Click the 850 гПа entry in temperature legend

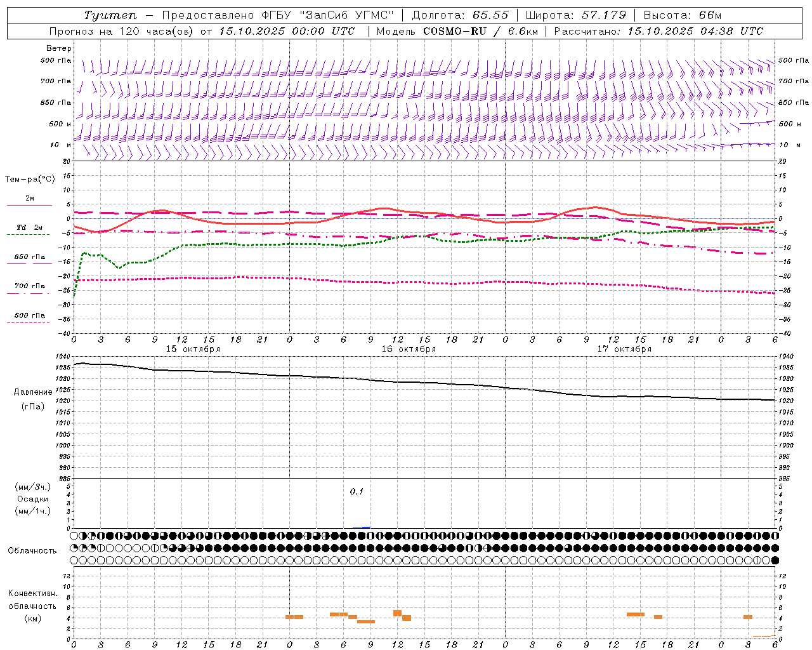(x=29, y=257)
